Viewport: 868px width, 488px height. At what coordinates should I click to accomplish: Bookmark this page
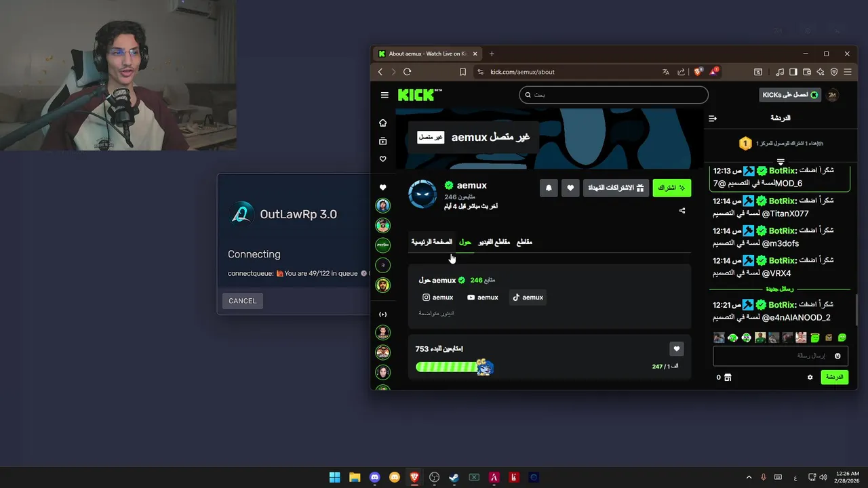(x=462, y=72)
